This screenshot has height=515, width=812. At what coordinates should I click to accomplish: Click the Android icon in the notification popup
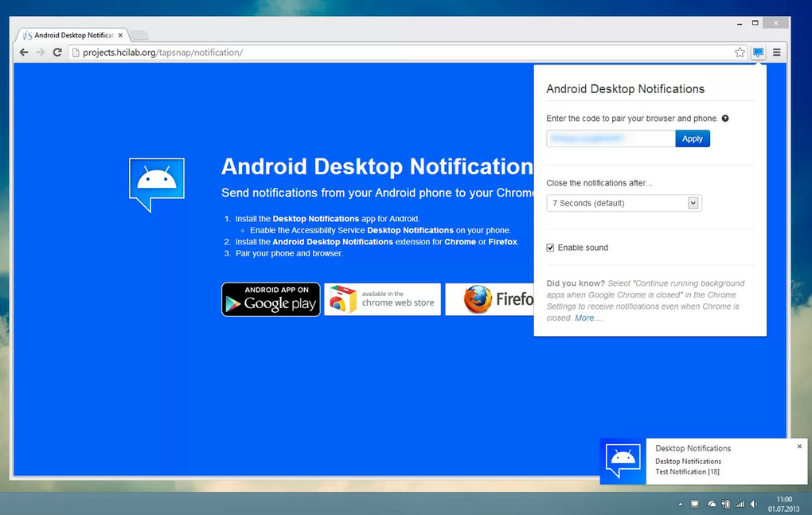click(623, 461)
